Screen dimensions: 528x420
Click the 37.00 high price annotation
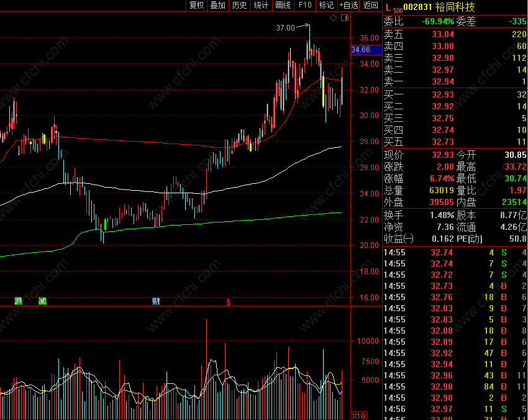tap(285, 27)
